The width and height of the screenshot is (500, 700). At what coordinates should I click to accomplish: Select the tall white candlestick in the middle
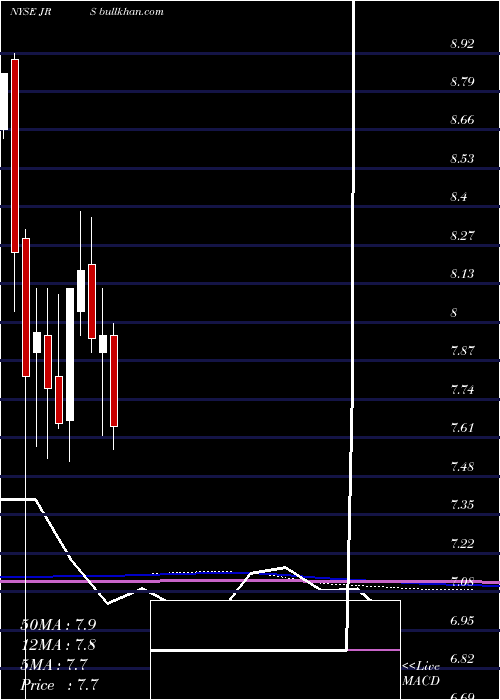[x=70, y=354]
